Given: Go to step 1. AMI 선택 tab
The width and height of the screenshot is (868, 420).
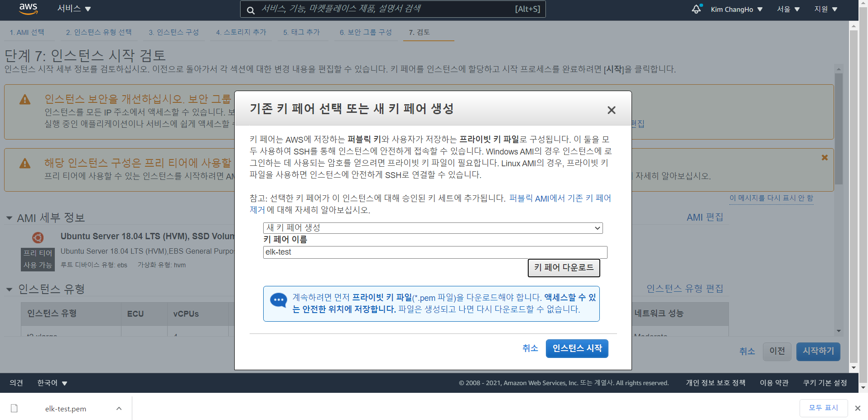Looking at the screenshot, I should coord(27,32).
